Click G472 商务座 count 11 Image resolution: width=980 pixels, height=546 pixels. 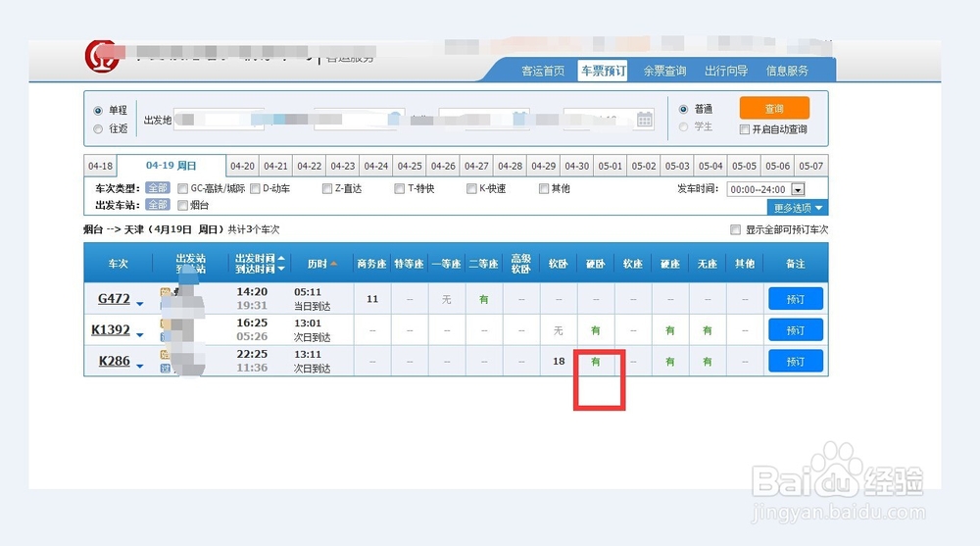[372, 299]
